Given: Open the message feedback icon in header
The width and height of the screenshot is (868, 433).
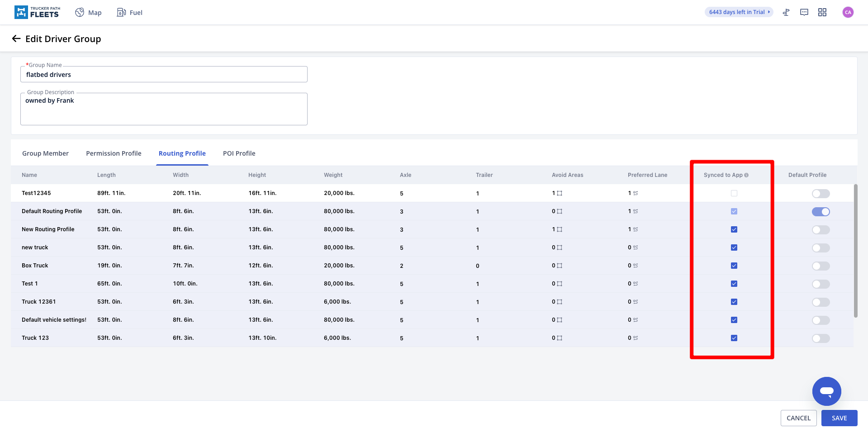Looking at the screenshot, I should [x=804, y=12].
